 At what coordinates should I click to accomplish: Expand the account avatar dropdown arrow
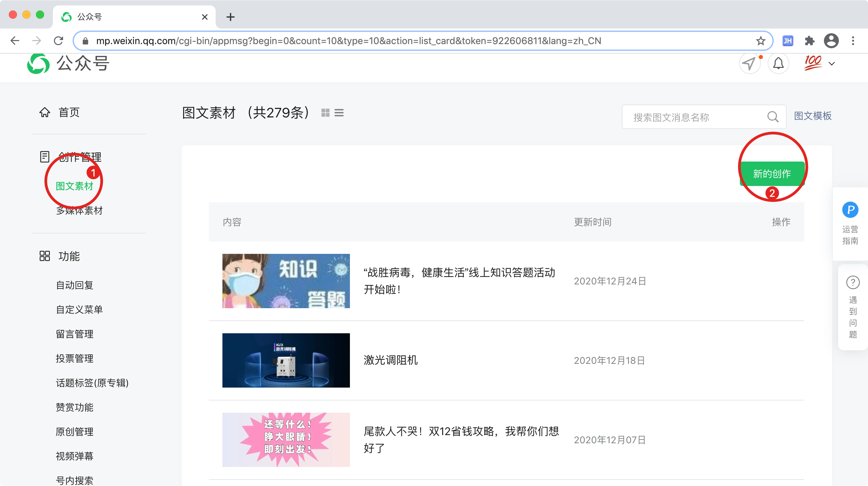pyautogui.click(x=832, y=64)
